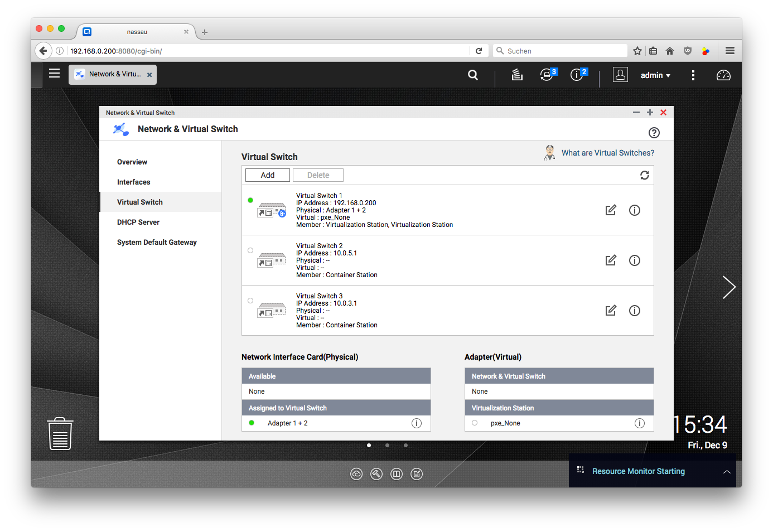
Task: Click the Add button
Action: [268, 175]
